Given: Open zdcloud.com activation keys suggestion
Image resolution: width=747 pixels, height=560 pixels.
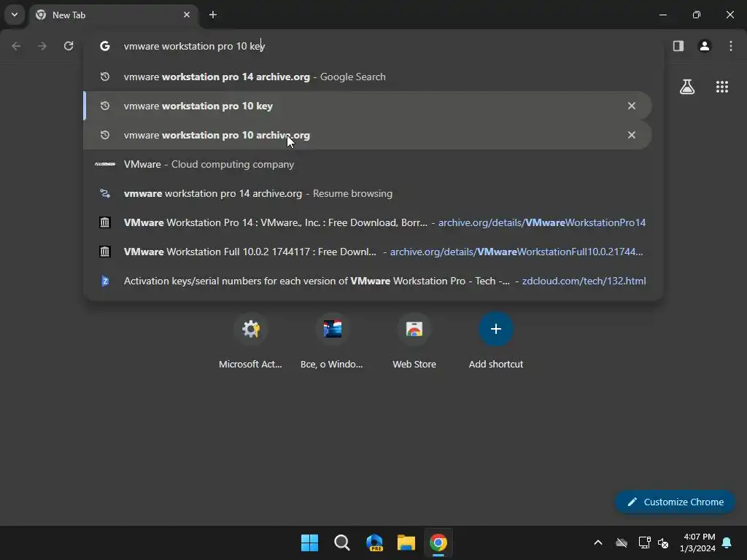Looking at the screenshot, I should pyautogui.click(x=368, y=281).
